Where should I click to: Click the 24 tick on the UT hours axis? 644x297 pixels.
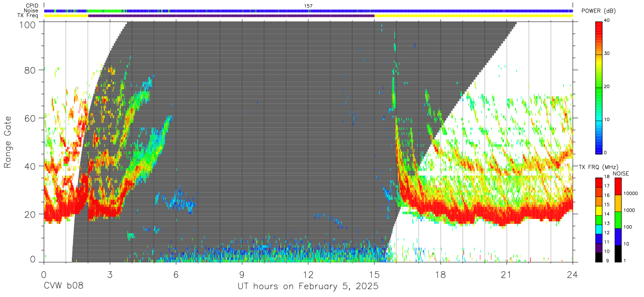click(x=573, y=274)
